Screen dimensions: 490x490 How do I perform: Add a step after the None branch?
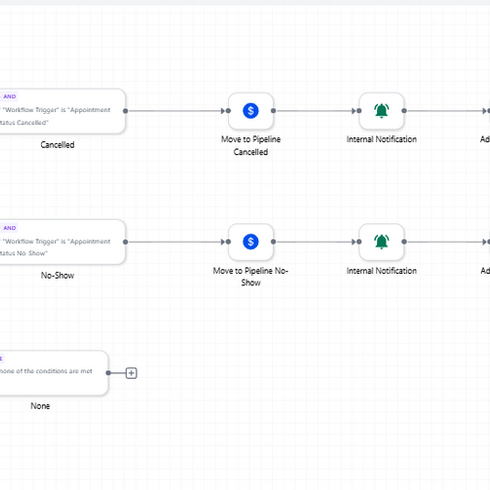coord(131,373)
